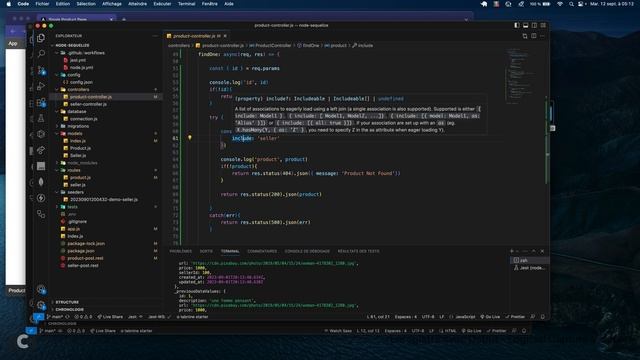The height and width of the screenshot is (360, 640).
Task: Open config.json file
Action: (x=81, y=82)
